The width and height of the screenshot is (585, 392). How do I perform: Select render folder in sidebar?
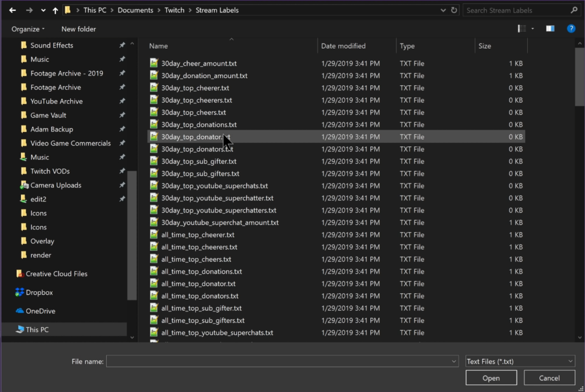pyautogui.click(x=41, y=255)
